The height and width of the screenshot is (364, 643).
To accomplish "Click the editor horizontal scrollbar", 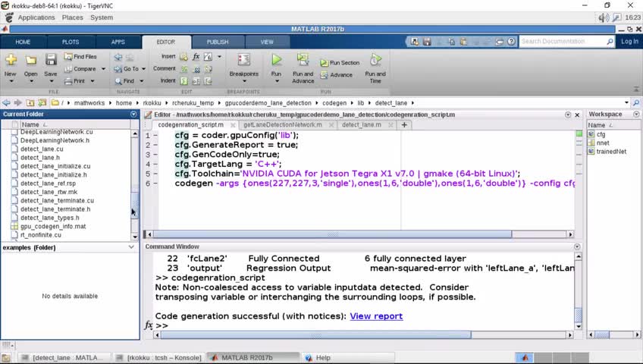I will (332, 234).
